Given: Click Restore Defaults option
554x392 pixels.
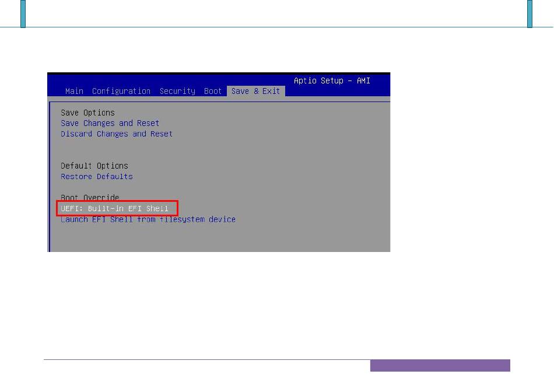Looking at the screenshot, I should point(97,176).
